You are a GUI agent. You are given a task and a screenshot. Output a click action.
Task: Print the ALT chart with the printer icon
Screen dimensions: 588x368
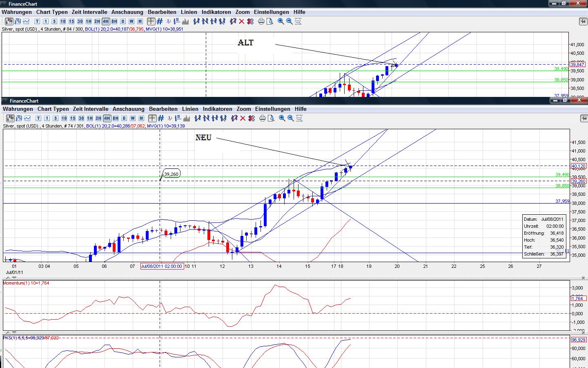tap(261, 21)
